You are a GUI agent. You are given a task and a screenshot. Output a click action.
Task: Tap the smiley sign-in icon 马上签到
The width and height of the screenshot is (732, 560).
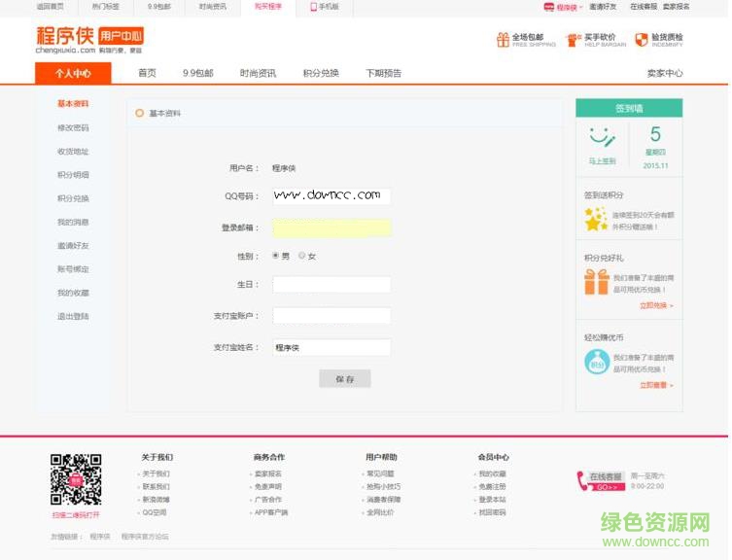(x=602, y=137)
